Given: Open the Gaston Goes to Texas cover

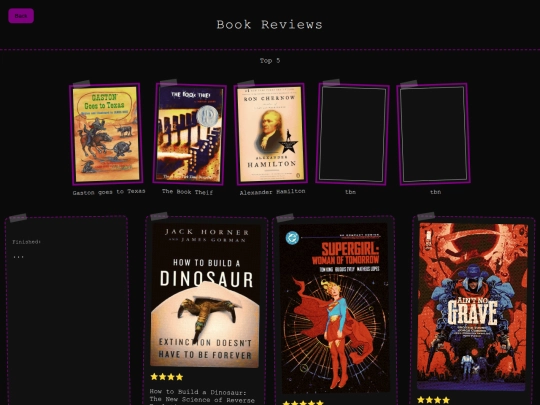Looking at the screenshot, I should coord(106,134).
